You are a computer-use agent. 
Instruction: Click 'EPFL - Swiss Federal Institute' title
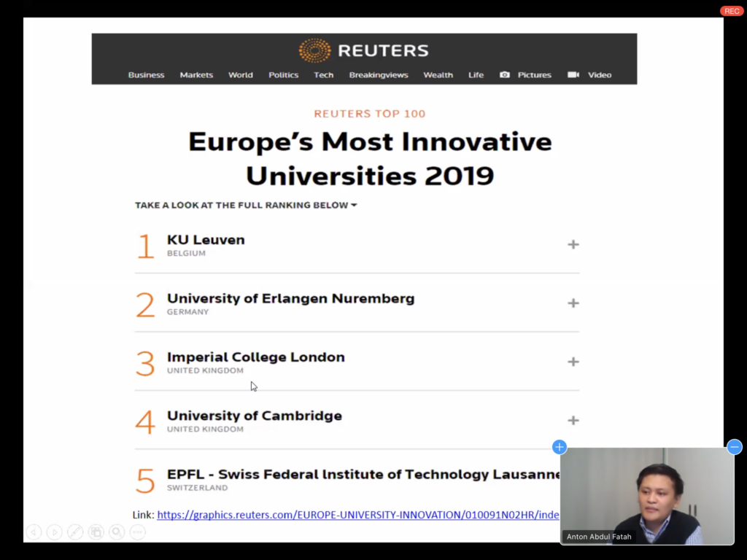(363, 474)
